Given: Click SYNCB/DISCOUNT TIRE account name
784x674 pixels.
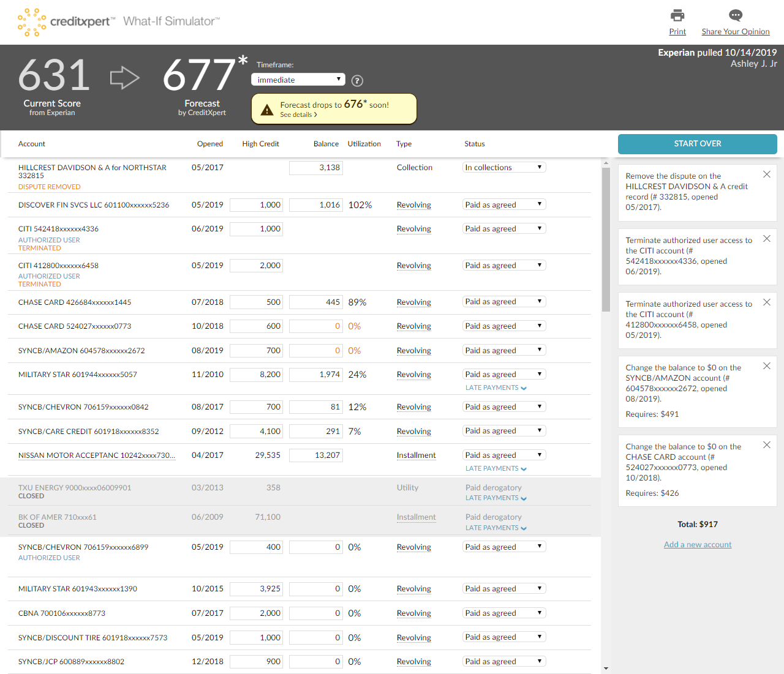Looking at the screenshot, I should [93, 638].
